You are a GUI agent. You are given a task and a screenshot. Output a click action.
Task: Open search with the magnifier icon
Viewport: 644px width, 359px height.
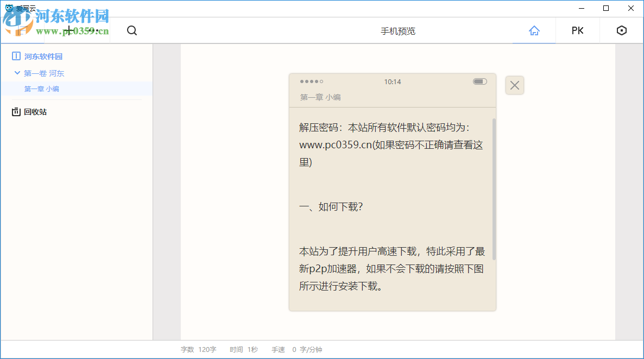(x=132, y=30)
